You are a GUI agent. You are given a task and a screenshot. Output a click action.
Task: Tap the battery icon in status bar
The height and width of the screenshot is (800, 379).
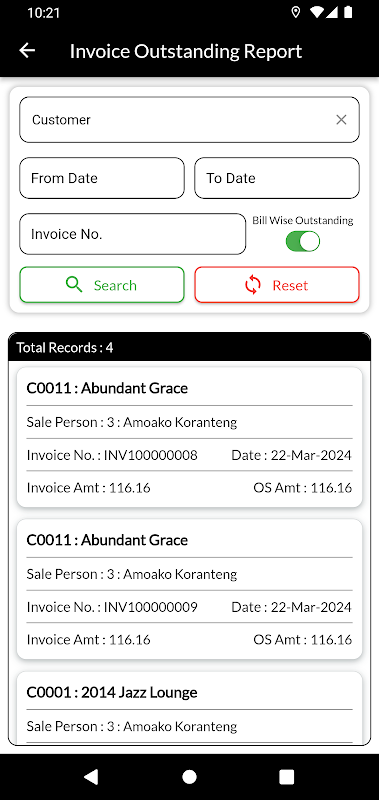pyautogui.click(x=348, y=12)
